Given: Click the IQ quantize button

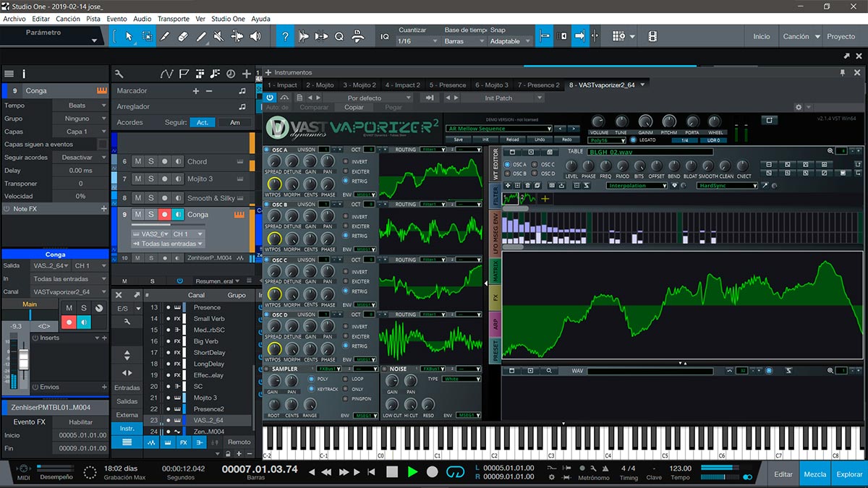Looking at the screenshot, I should click(x=384, y=37).
